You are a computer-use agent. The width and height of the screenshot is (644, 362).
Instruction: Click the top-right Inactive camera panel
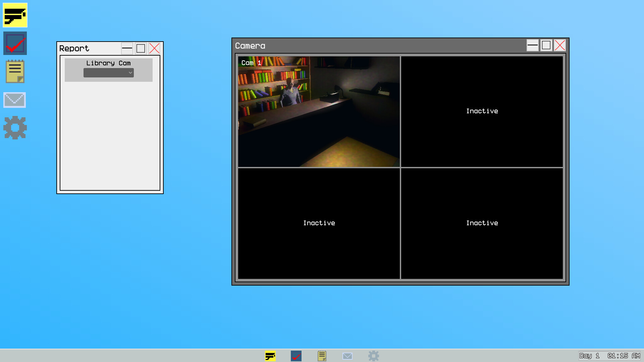click(482, 111)
